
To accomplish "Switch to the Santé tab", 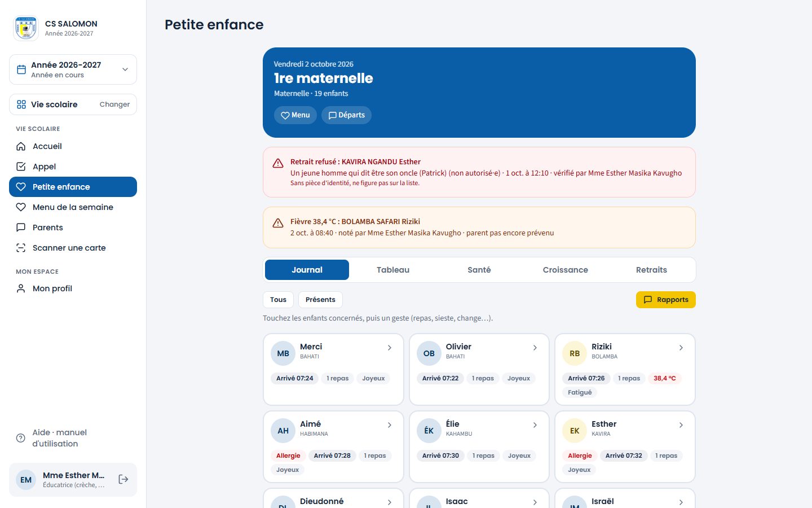I will pos(479,270).
